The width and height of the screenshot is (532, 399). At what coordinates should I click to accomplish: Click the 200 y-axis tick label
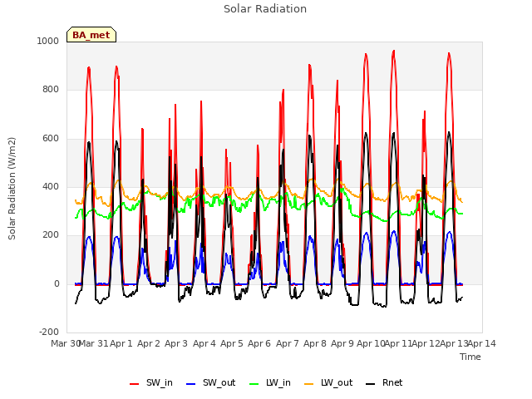point(51,234)
